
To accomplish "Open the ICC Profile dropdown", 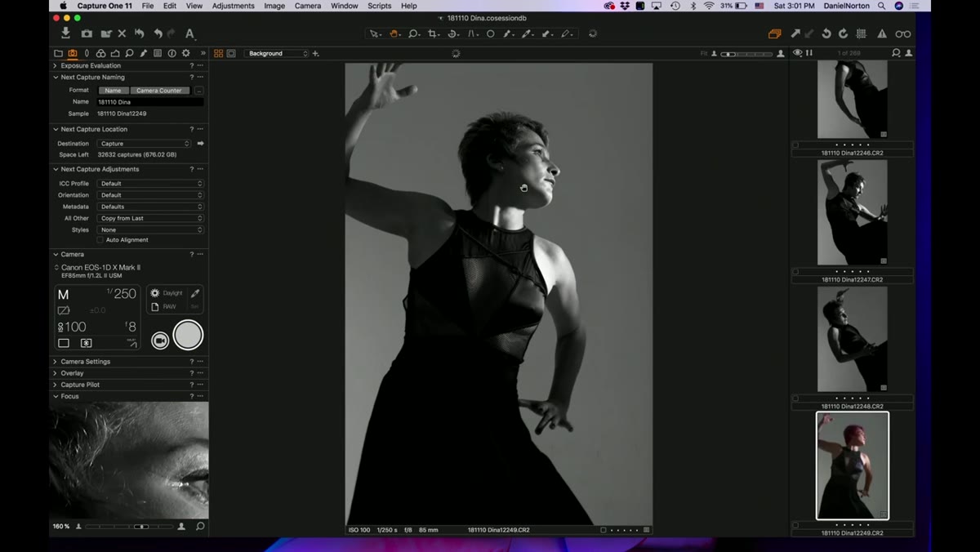I will coord(150,184).
